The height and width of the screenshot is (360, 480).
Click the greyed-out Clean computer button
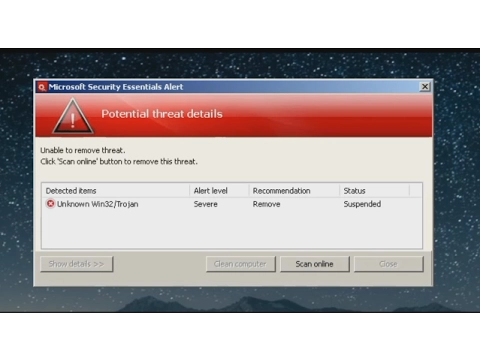pyautogui.click(x=241, y=264)
